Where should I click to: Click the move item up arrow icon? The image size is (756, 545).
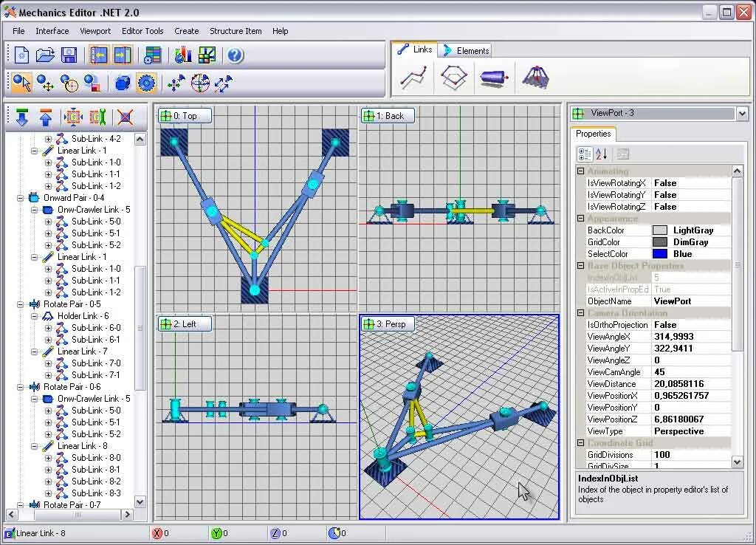45,117
